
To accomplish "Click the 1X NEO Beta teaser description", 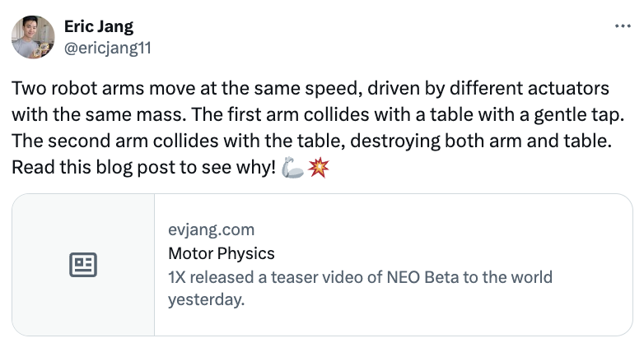I will tap(360, 277).
